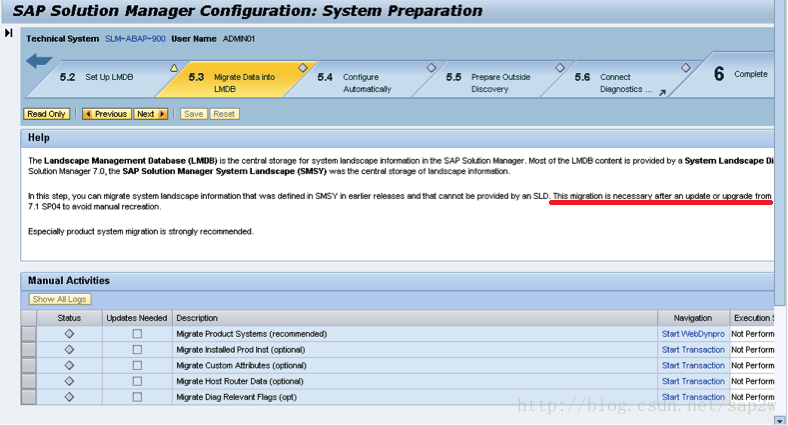The width and height of the screenshot is (788, 425).
Task: Open the SLM~ABAP~900 technical system link
Action: 135,39
